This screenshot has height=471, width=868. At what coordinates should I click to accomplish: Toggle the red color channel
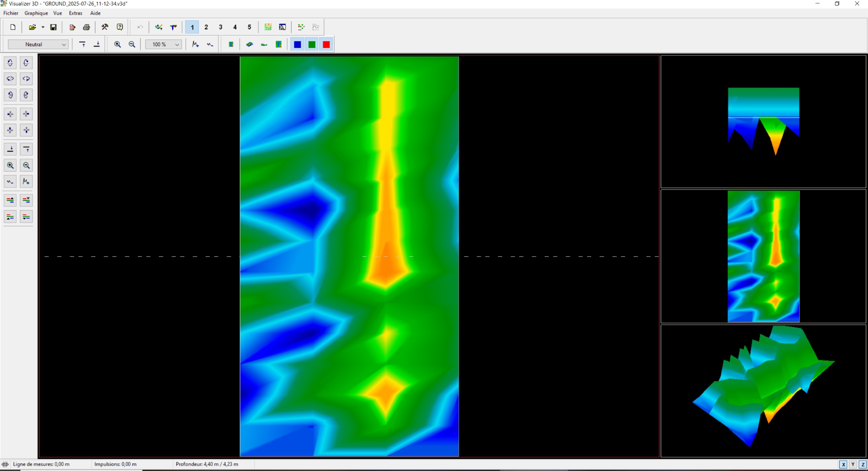pyautogui.click(x=326, y=44)
